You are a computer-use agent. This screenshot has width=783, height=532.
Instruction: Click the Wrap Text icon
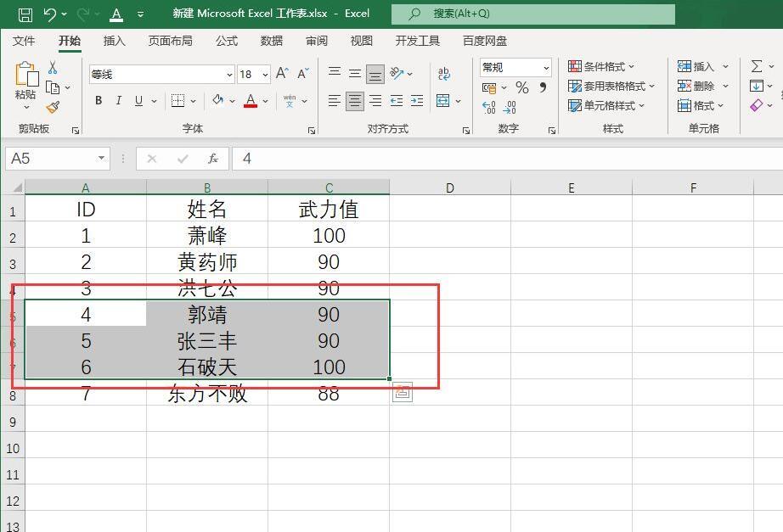click(444, 73)
